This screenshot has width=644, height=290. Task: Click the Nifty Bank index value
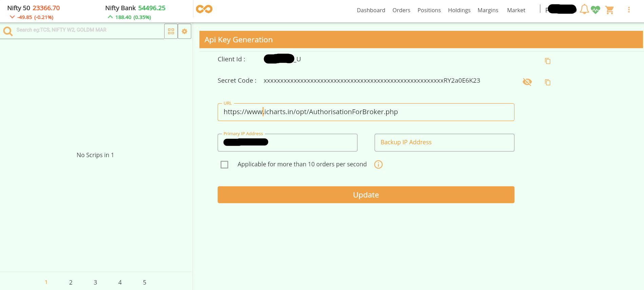point(152,8)
